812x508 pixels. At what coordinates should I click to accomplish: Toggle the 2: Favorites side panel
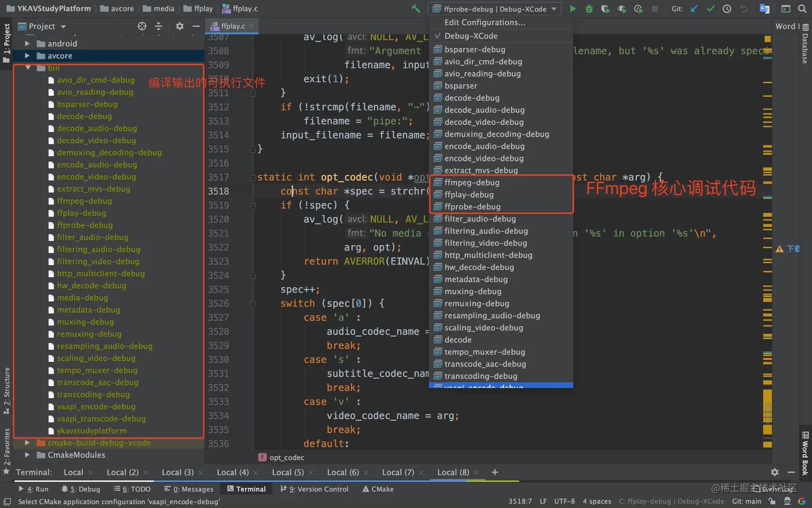pos(6,451)
